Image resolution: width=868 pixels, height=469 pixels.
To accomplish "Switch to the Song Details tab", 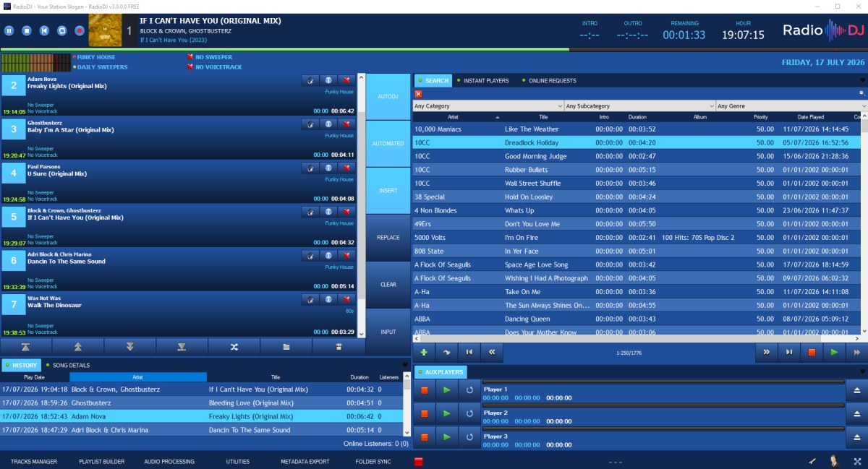I will [71, 365].
